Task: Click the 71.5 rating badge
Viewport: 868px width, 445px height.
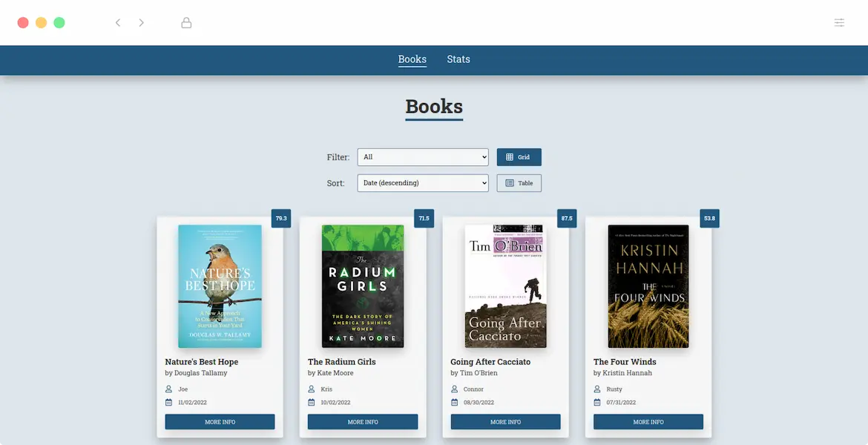Action: click(x=424, y=218)
